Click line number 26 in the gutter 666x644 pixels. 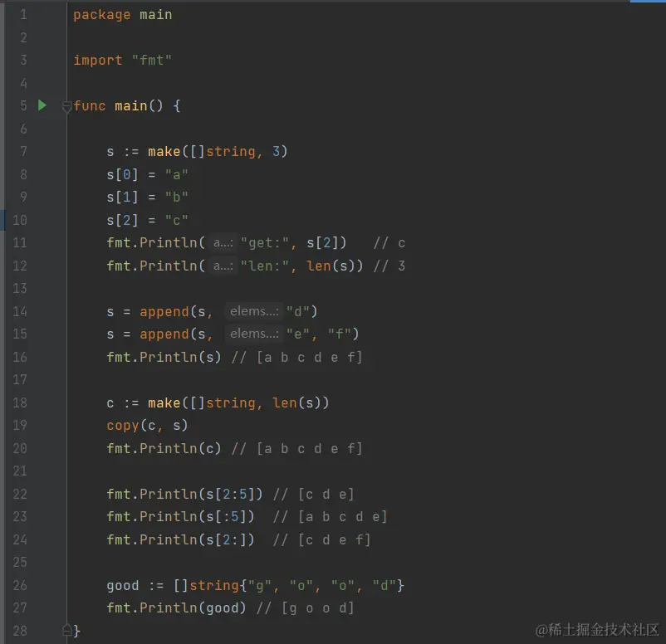point(20,585)
